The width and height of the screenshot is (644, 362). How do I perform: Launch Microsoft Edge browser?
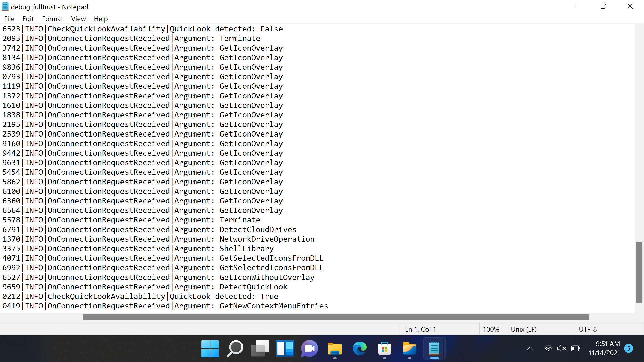(359, 349)
